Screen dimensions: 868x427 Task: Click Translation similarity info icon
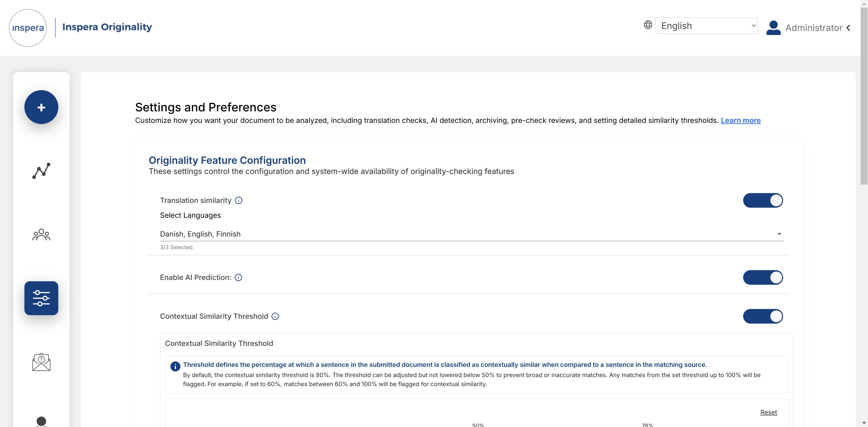point(238,200)
